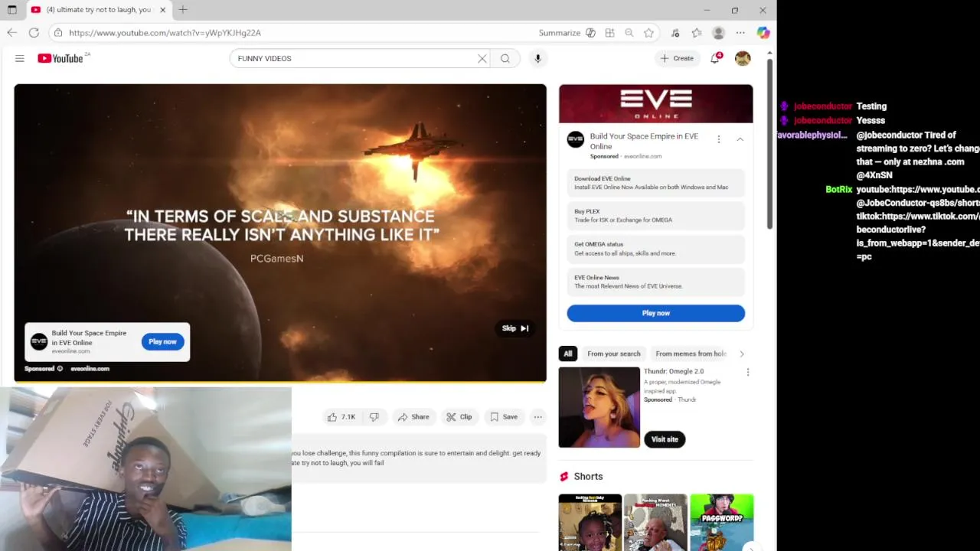980x551 pixels.
Task: Select the From your search chip
Action: point(613,354)
